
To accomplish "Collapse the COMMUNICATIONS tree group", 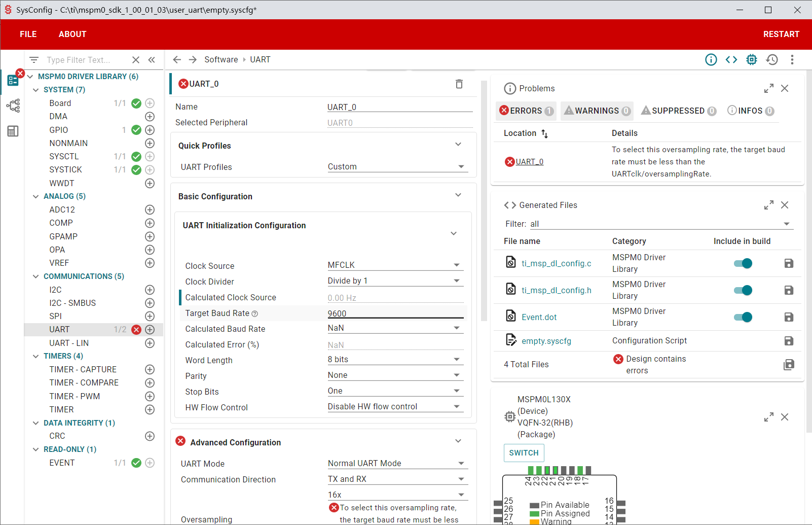I will [35, 276].
